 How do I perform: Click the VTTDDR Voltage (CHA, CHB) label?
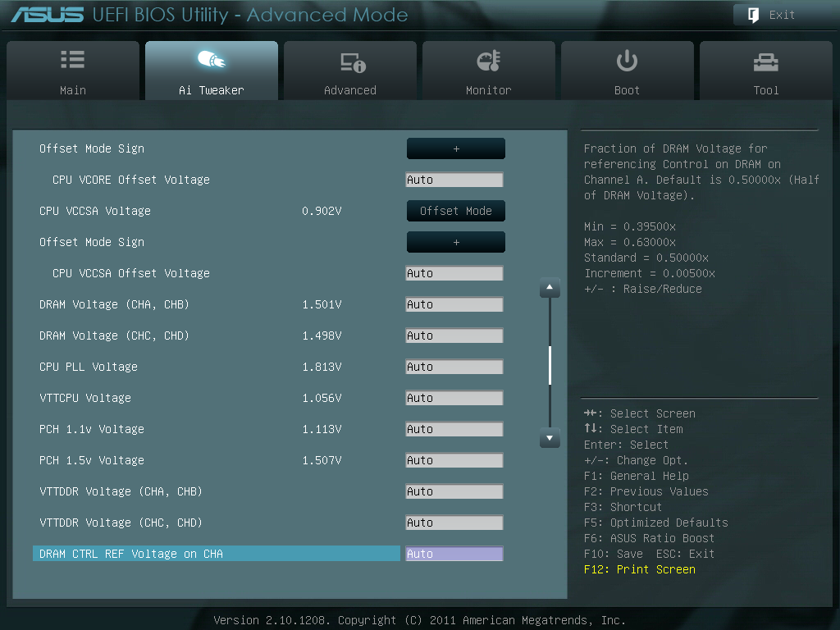pyautogui.click(x=121, y=491)
